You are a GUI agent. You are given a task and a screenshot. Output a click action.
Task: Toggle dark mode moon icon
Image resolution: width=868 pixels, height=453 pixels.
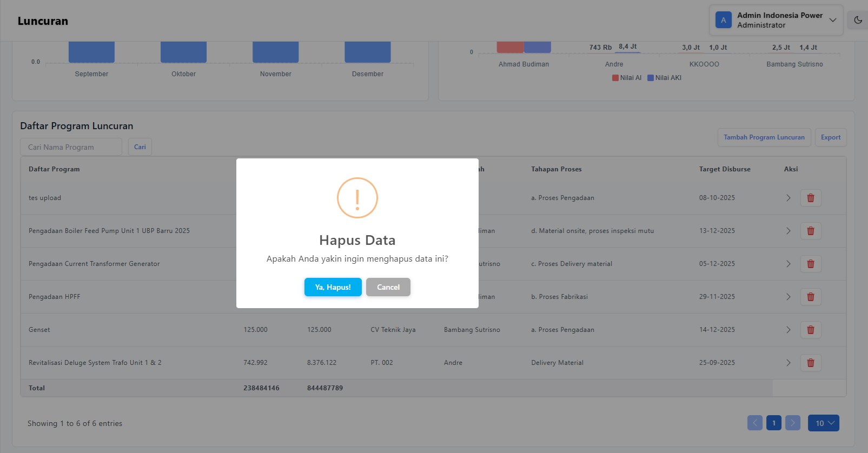858,20
